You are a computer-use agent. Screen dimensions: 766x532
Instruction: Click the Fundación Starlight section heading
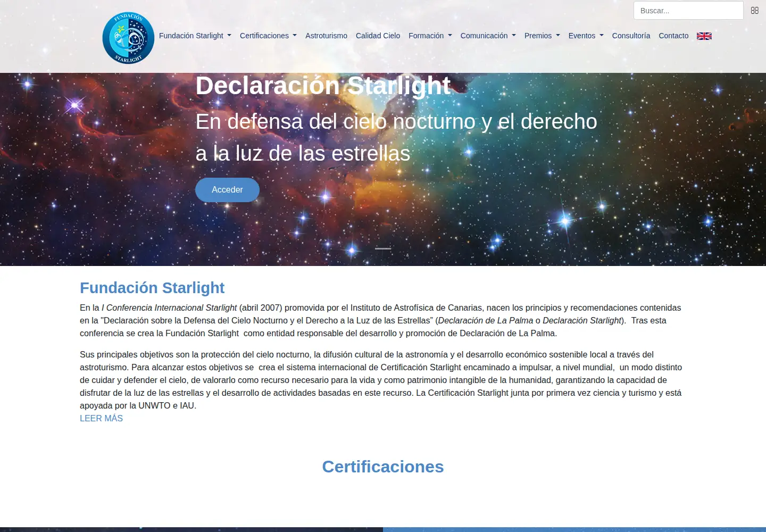click(x=152, y=288)
